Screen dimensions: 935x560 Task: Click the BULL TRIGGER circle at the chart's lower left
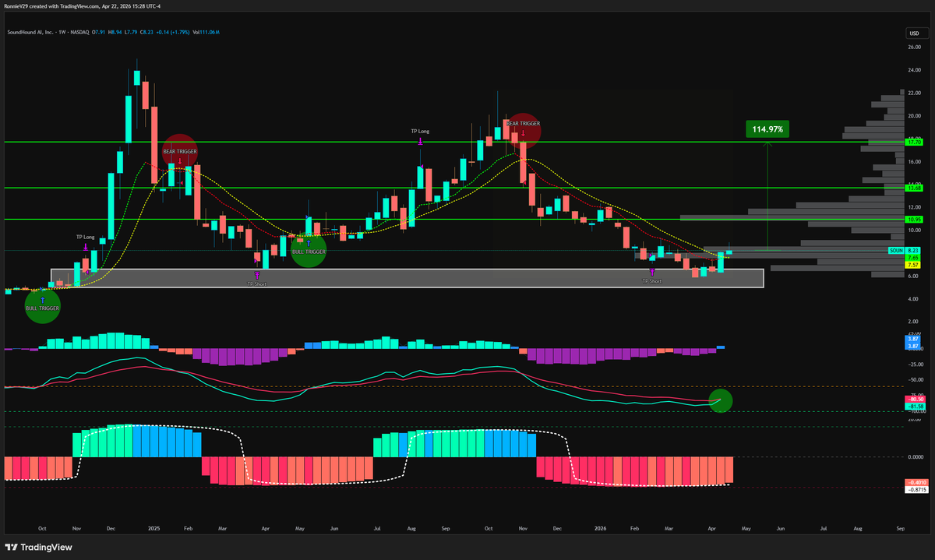[42, 307]
